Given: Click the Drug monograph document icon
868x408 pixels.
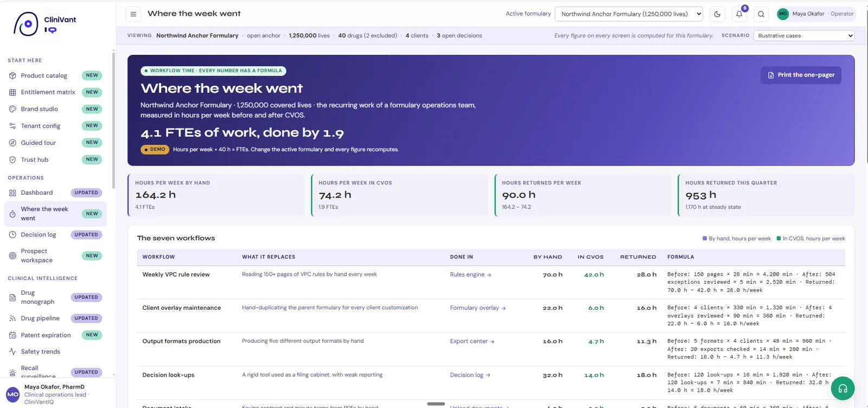Looking at the screenshot, I should [12, 297].
